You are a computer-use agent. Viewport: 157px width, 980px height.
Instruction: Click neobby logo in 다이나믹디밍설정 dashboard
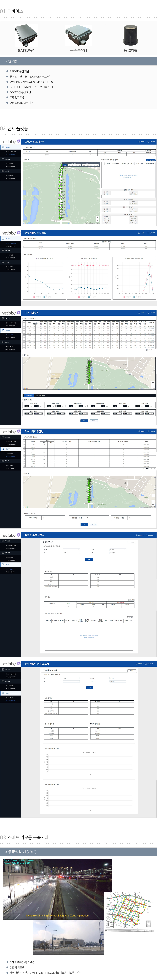pyautogui.click(x=11, y=431)
